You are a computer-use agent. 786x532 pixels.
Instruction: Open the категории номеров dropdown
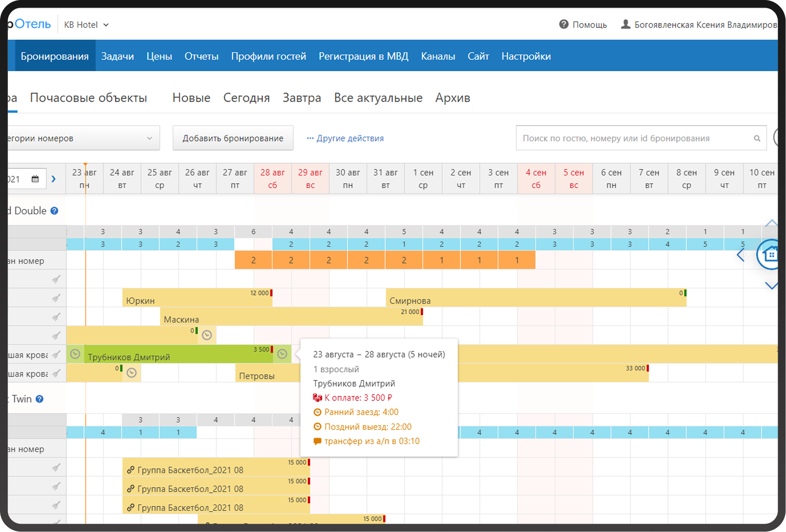(83, 138)
